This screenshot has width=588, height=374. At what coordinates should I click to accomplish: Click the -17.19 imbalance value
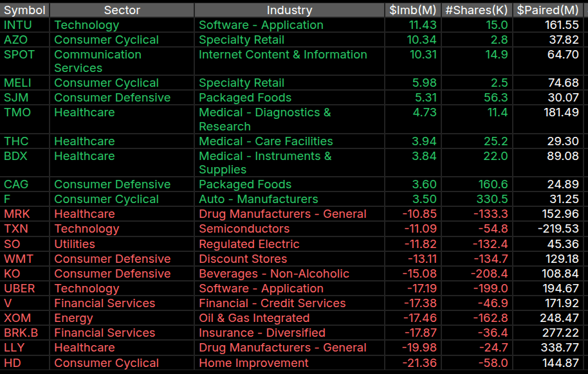click(x=422, y=288)
